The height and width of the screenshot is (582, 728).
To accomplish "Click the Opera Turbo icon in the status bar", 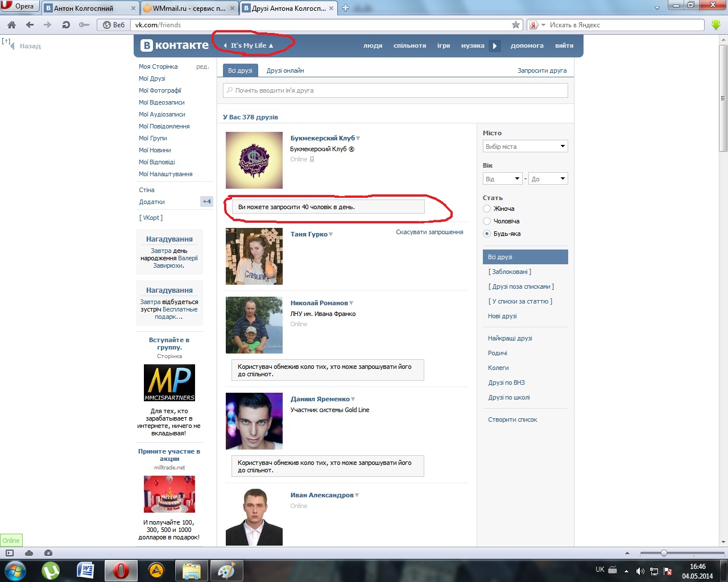I will (48, 553).
